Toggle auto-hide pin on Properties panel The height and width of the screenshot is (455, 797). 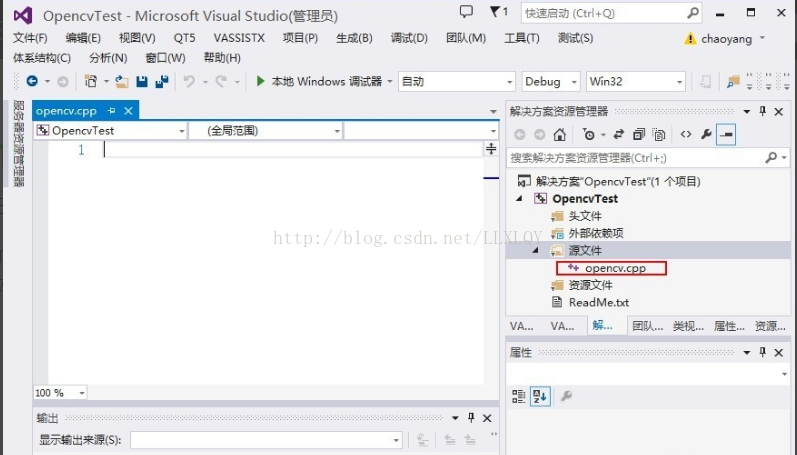click(x=762, y=352)
